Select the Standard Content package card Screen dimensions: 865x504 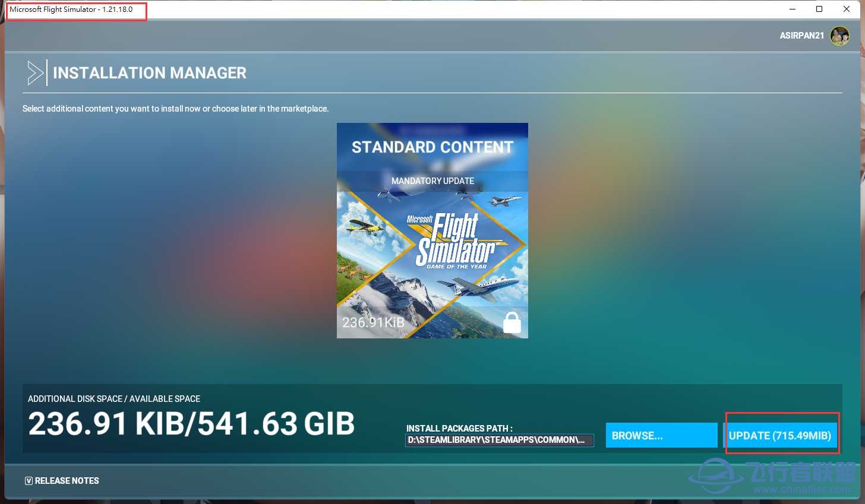[x=432, y=230]
